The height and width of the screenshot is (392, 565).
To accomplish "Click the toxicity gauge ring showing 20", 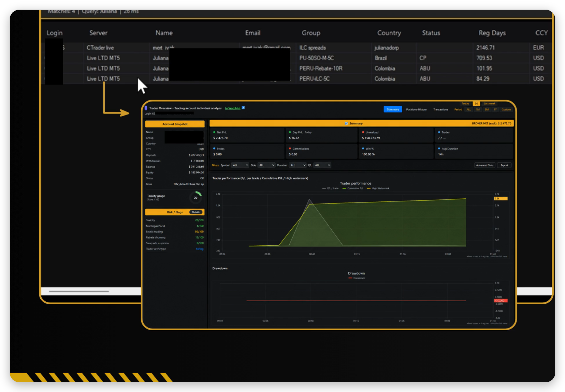I will [195, 198].
